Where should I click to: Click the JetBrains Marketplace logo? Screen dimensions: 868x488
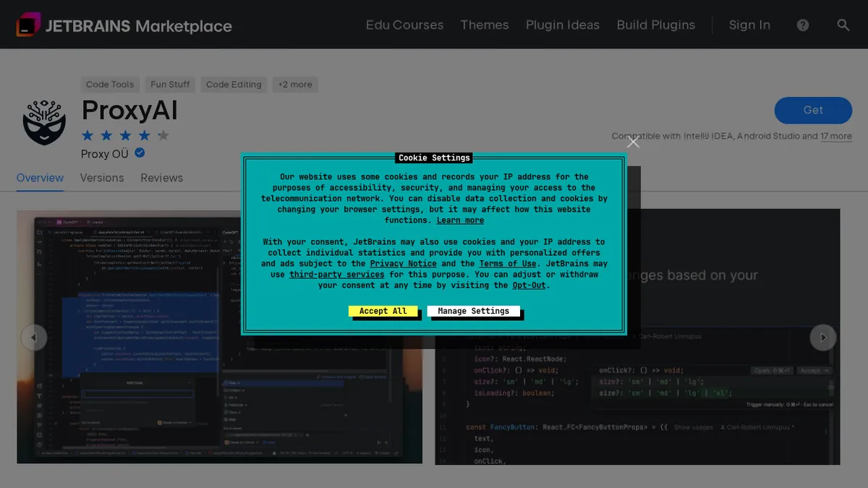(123, 24)
